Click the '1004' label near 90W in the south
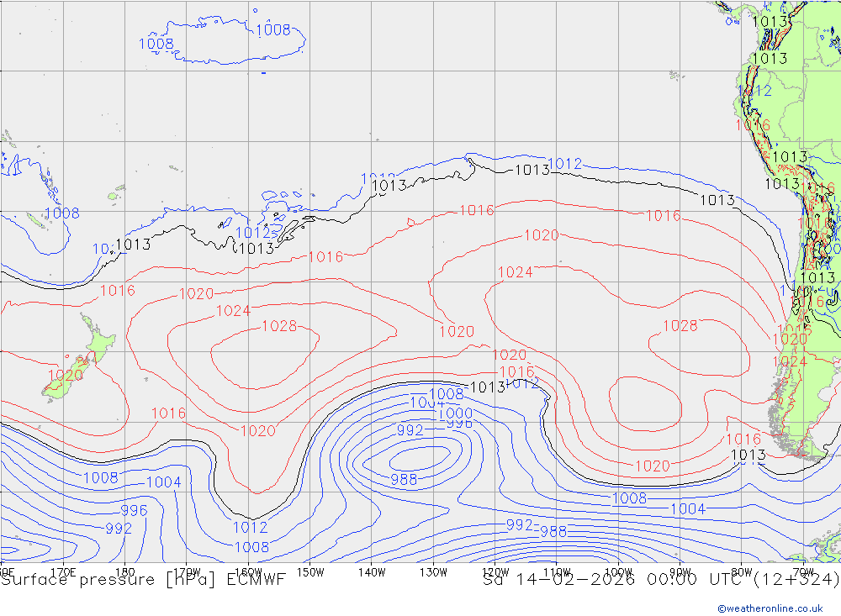Image resolution: width=841 pixels, height=616 pixels. (x=688, y=508)
